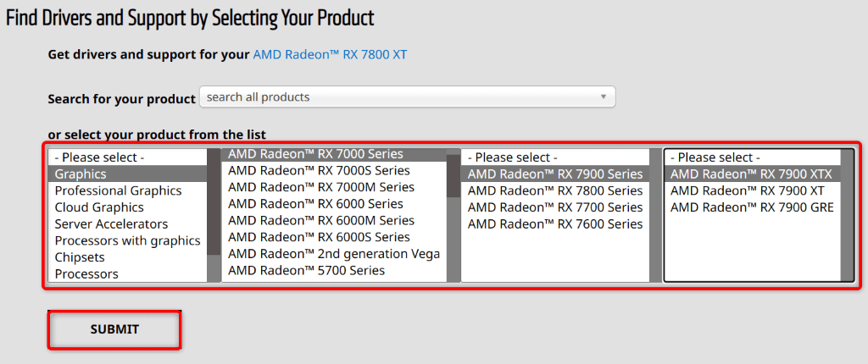The width and height of the screenshot is (868, 364).
Task: Choose AMD Radeon RX 7900 GRE model
Action: point(752,207)
